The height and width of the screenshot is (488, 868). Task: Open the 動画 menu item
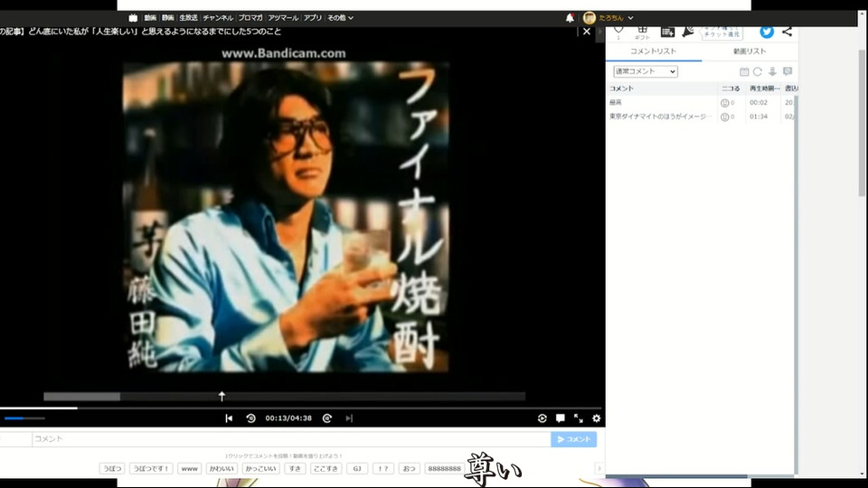pyautogui.click(x=150, y=18)
